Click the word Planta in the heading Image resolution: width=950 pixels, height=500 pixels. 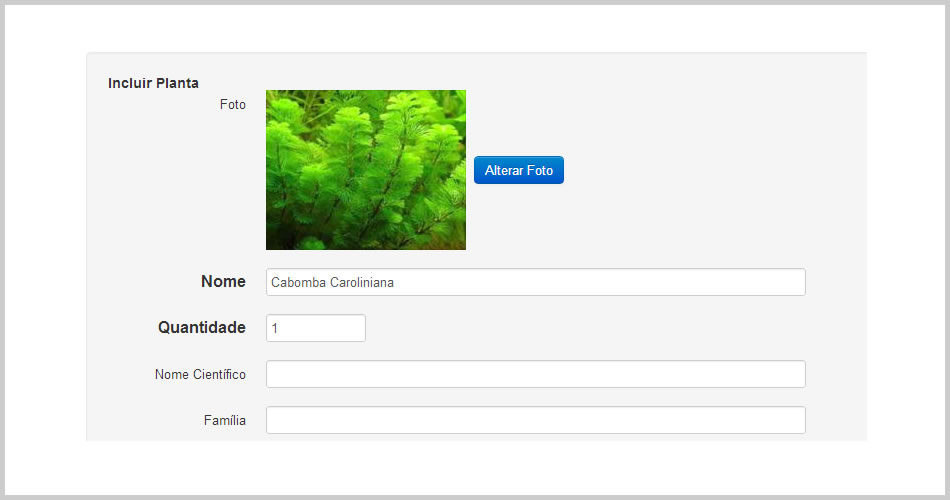(x=177, y=83)
